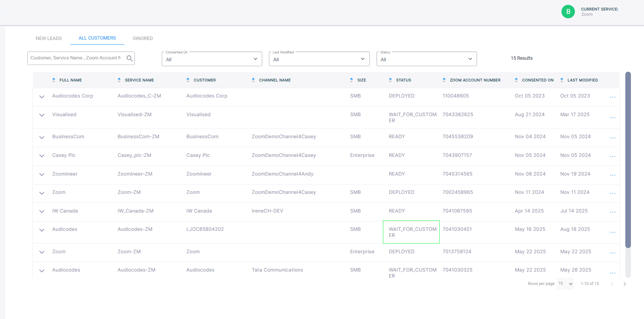This screenshot has width=644, height=319.
Task: Open more options for Zoomineer row
Action: [613, 175]
